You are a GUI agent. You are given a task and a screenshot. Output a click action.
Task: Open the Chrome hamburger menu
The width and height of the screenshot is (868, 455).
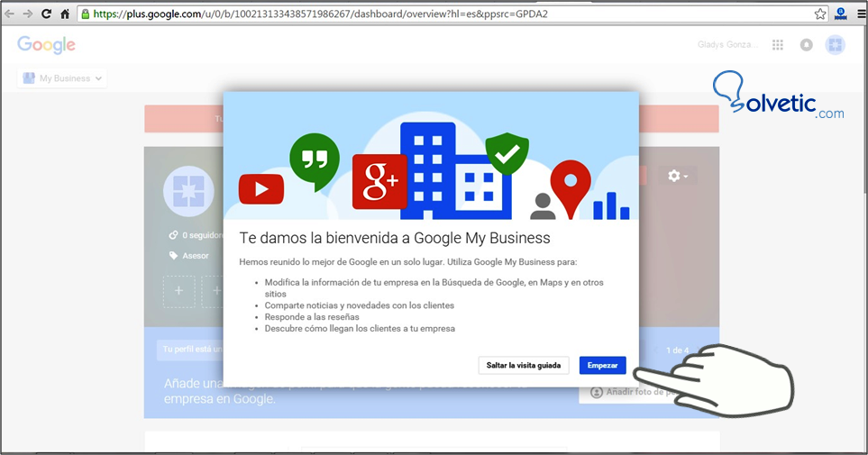[x=862, y=14]
